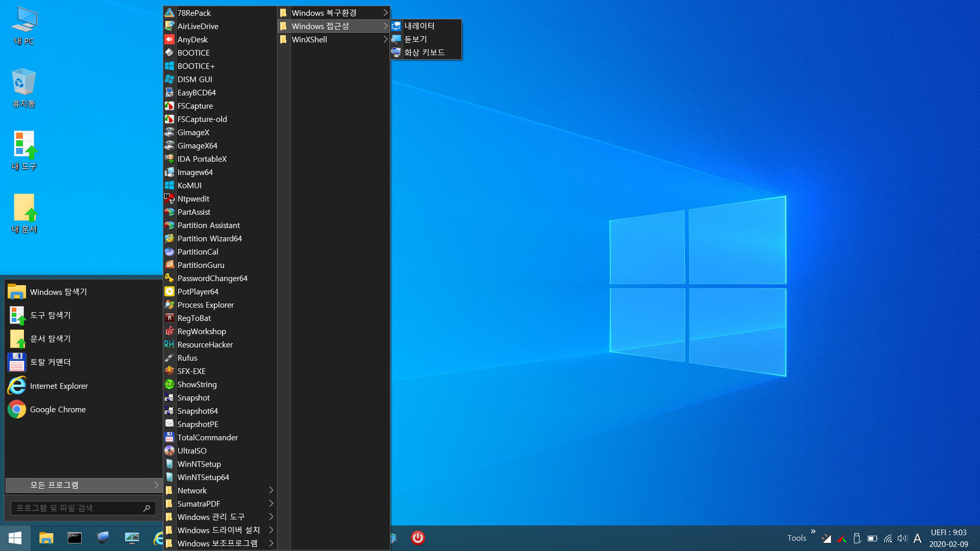Open 문서 탐색기 from start menu
The height and width of the screenshot is (551, 980).
84,339
